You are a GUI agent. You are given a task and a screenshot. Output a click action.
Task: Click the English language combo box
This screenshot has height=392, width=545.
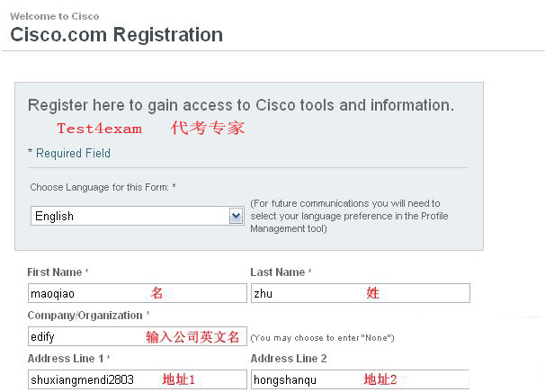[130, 216]
